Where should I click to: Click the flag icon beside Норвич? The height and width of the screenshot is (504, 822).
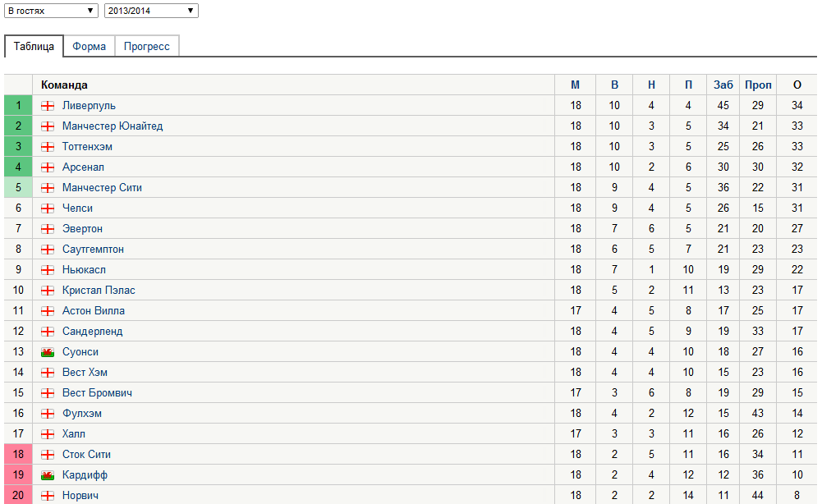49,495
